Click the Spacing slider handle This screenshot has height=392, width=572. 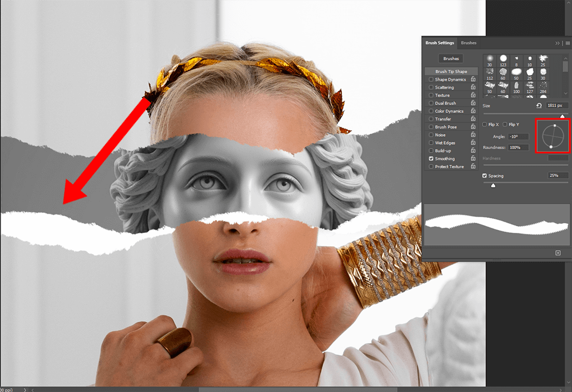click(493, 185)
